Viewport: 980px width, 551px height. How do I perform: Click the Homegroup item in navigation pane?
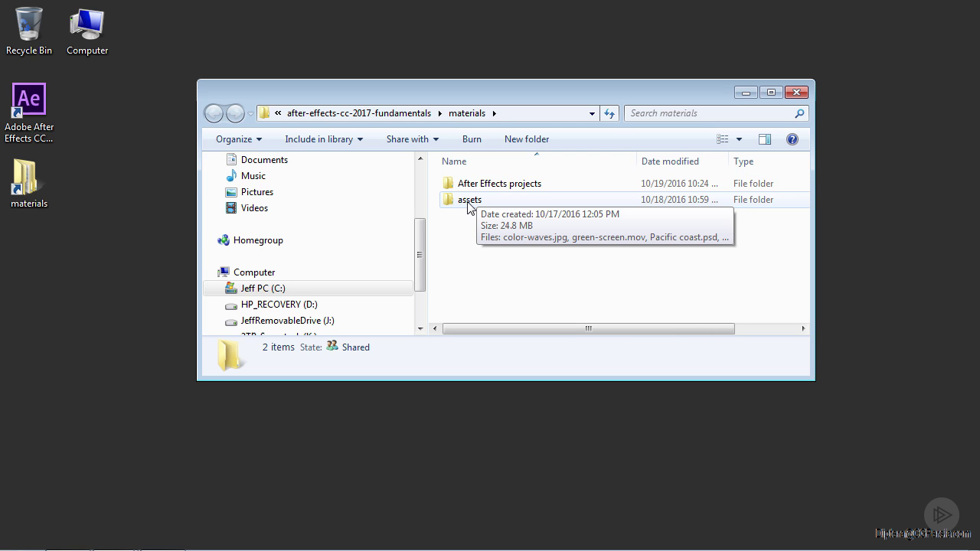pyautogui.click(x=258, y=240)
